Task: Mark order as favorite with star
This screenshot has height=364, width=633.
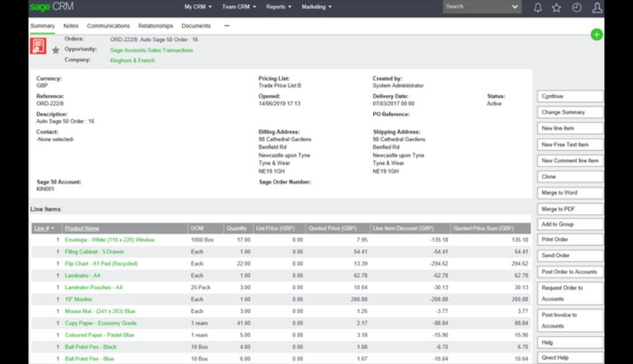Action: 56,50
